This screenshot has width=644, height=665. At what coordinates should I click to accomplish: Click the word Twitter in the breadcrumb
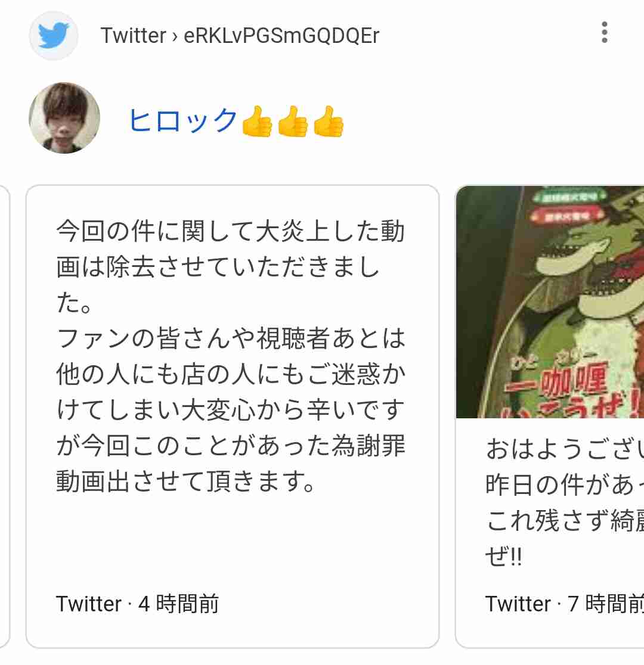pos(133,36)
